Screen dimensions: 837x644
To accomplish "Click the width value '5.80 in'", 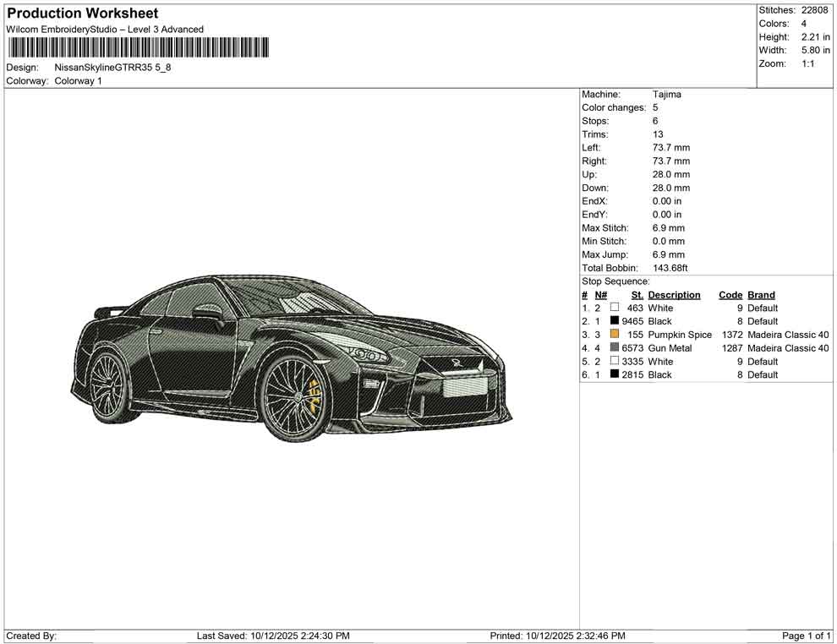I will pos(815,50).
